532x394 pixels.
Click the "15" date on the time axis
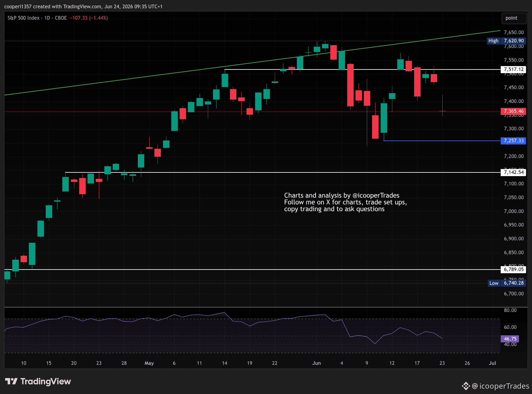click(49, 363)
